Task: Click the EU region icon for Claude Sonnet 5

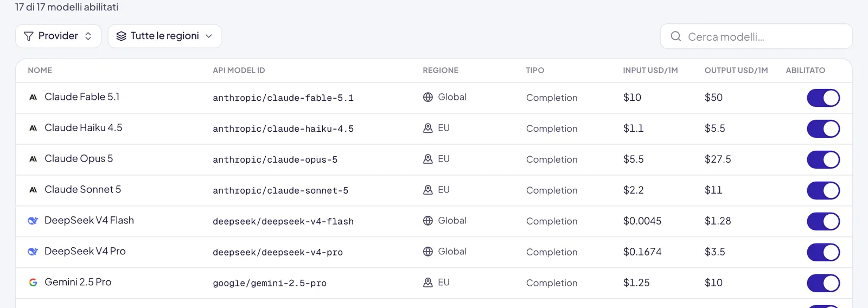Action: click(x=428, y=190)
